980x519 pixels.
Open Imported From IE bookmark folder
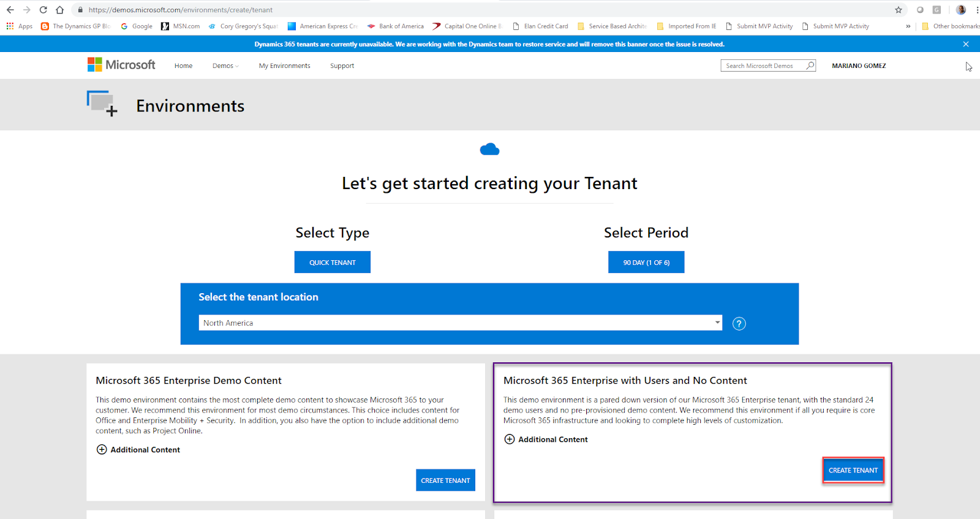pos(687,26)
